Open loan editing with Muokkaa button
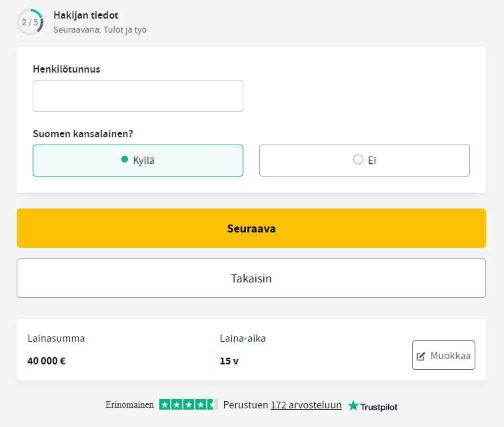 click(443, 355)
